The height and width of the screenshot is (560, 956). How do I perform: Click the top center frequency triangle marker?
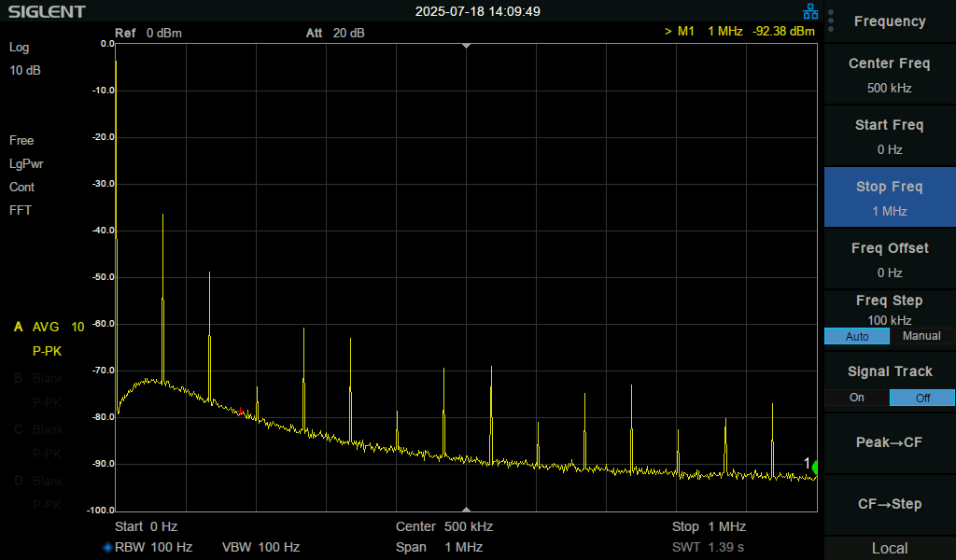467,46
